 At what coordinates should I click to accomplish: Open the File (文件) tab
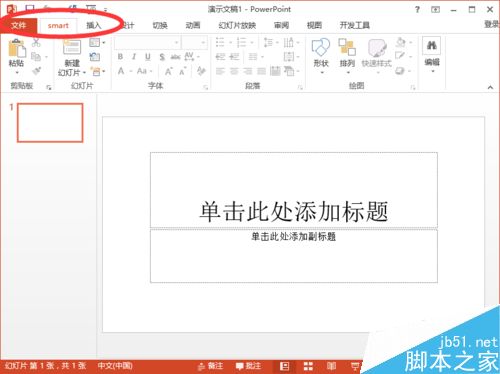(x=18, y=25)
